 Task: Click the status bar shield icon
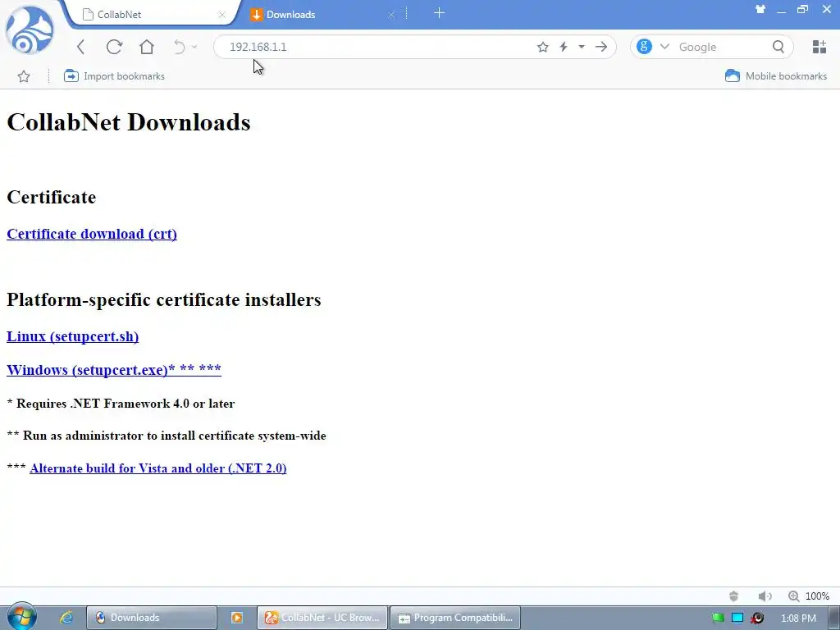[x=734, y=596]
